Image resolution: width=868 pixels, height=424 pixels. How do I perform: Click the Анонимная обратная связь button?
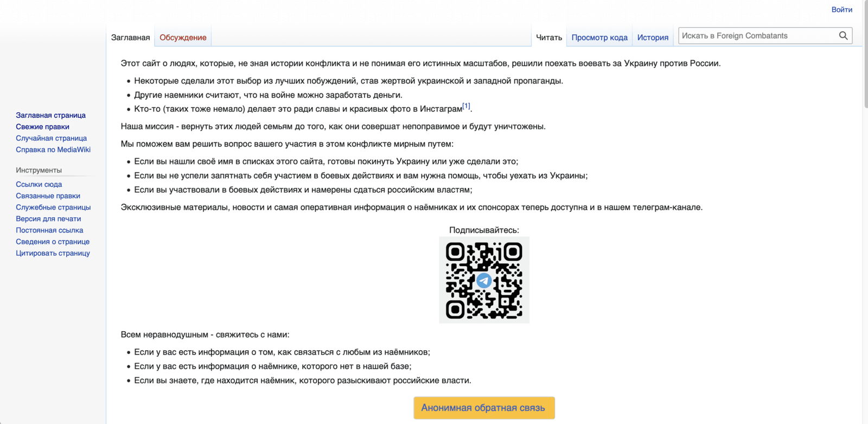[x=484, y=408]
